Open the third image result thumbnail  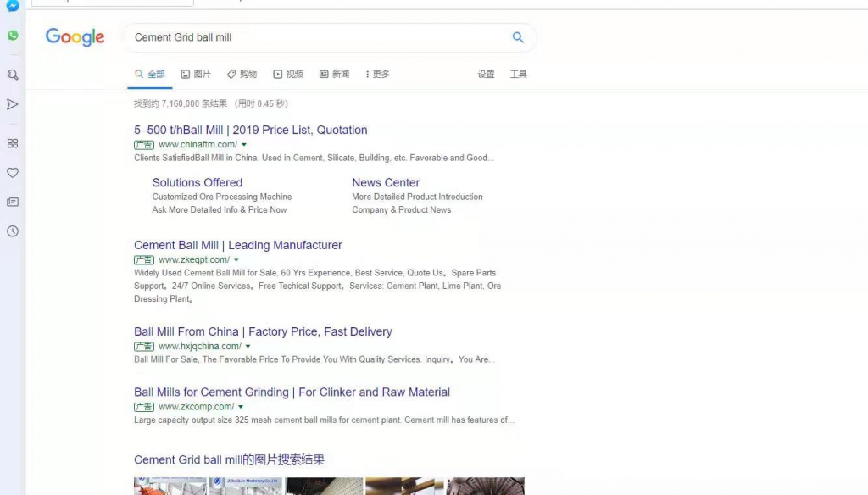click(325, 487)
